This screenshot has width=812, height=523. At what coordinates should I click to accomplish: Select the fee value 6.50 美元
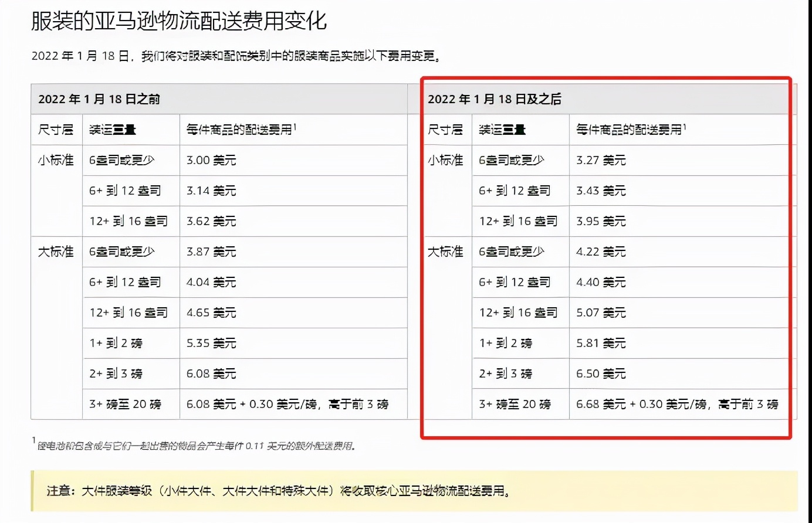601,373
